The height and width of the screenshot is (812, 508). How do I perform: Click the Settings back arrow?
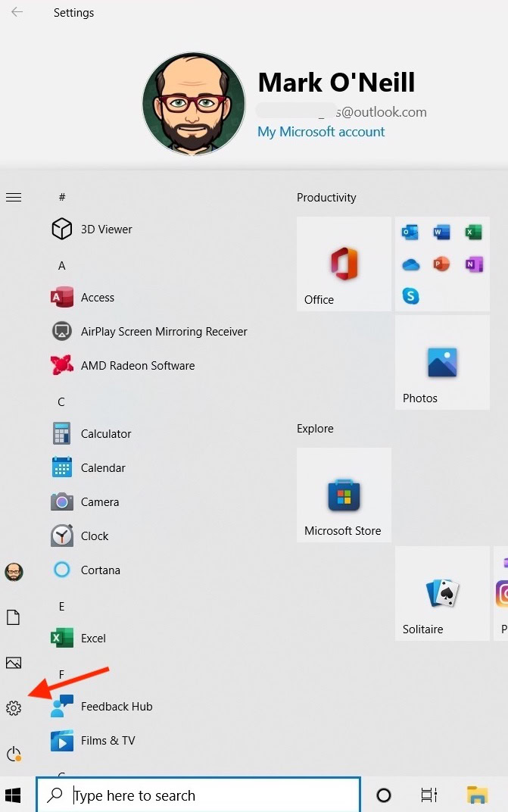tap(17, 13)
